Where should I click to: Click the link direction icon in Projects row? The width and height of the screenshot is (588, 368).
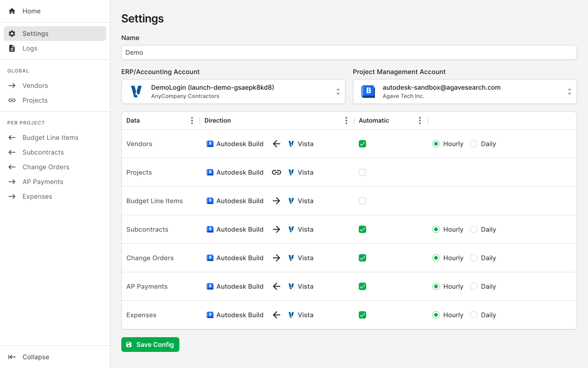coord(277,172)
